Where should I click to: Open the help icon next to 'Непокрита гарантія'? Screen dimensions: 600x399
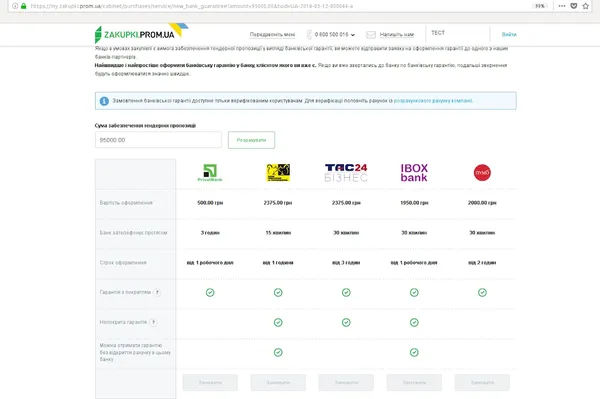tap(153, 322)
